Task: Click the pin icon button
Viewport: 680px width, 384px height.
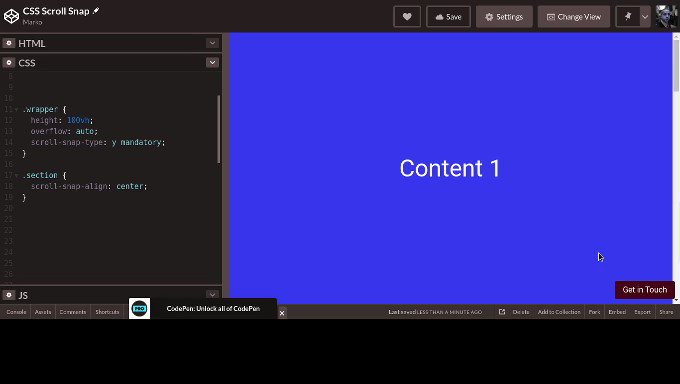Action: [628, 17]
